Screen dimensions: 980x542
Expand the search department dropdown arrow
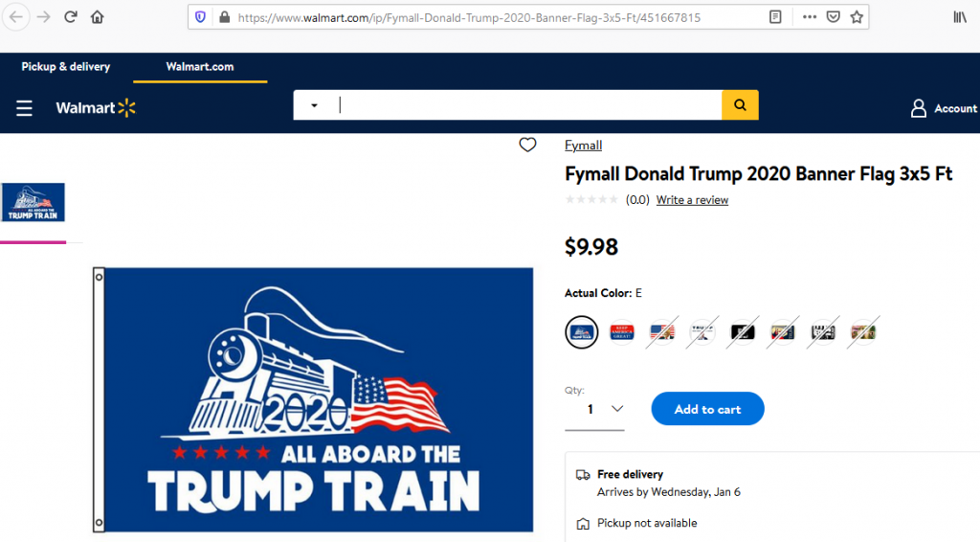314,105
